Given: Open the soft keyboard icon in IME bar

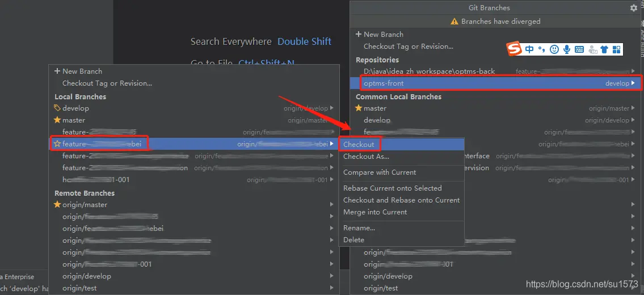Looking at the screenshot, I should click(x=579, y=49).
